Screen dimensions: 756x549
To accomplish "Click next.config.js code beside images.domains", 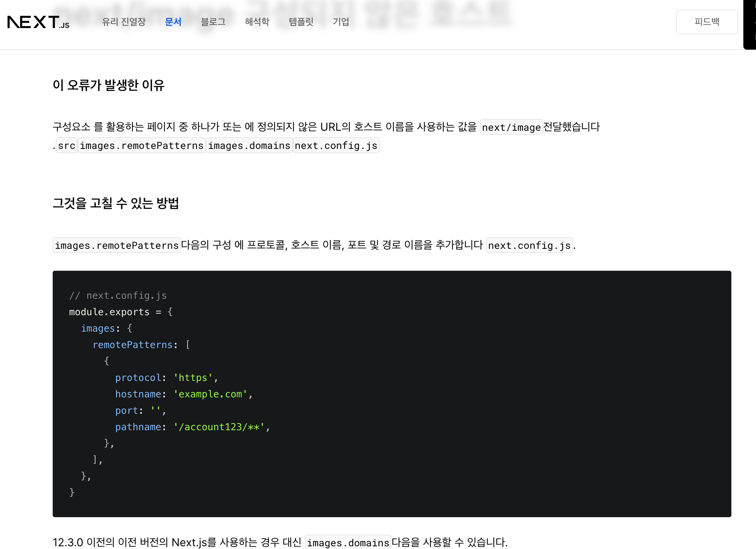I will (336, 146).
